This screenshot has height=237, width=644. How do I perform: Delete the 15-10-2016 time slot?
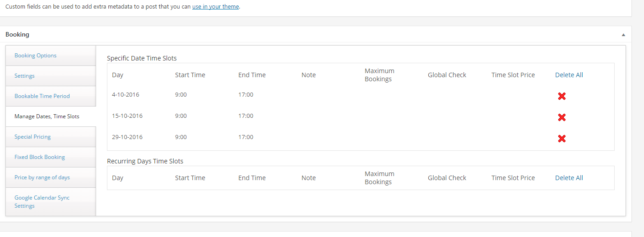(x=562, y=117)
